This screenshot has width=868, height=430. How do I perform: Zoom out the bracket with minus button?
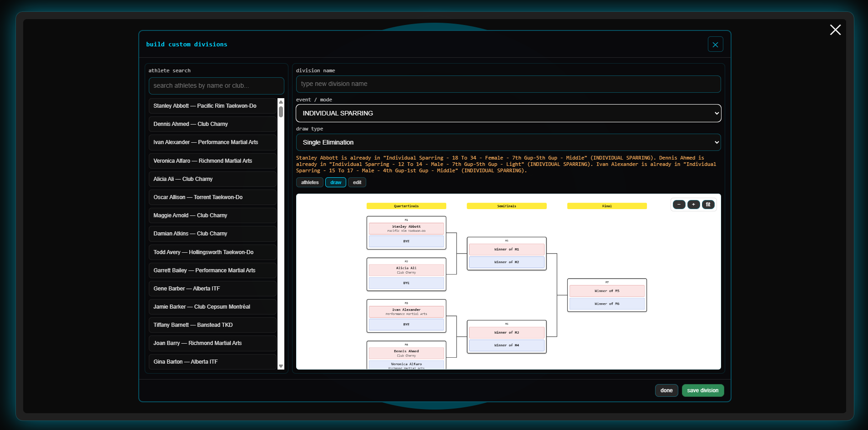point(679,205)
